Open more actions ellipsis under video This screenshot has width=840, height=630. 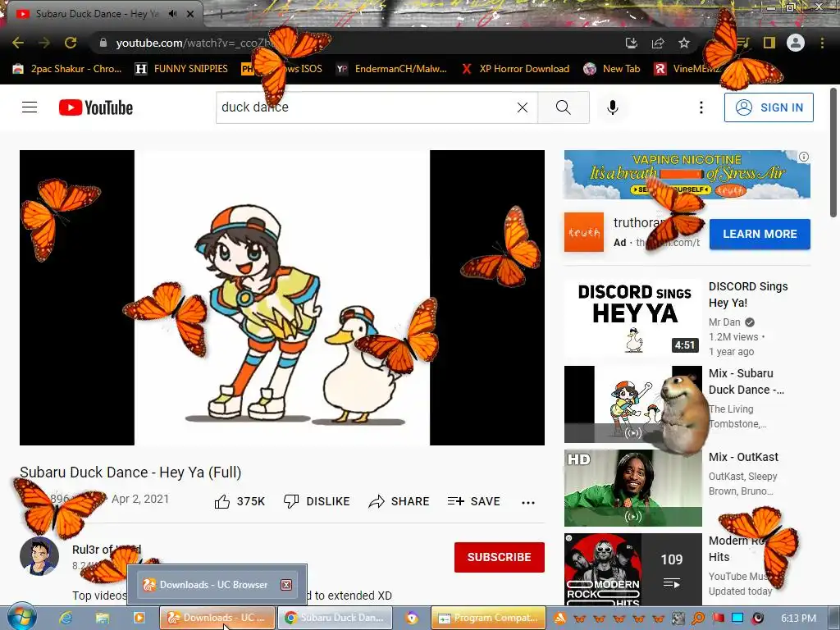point(528,503)
